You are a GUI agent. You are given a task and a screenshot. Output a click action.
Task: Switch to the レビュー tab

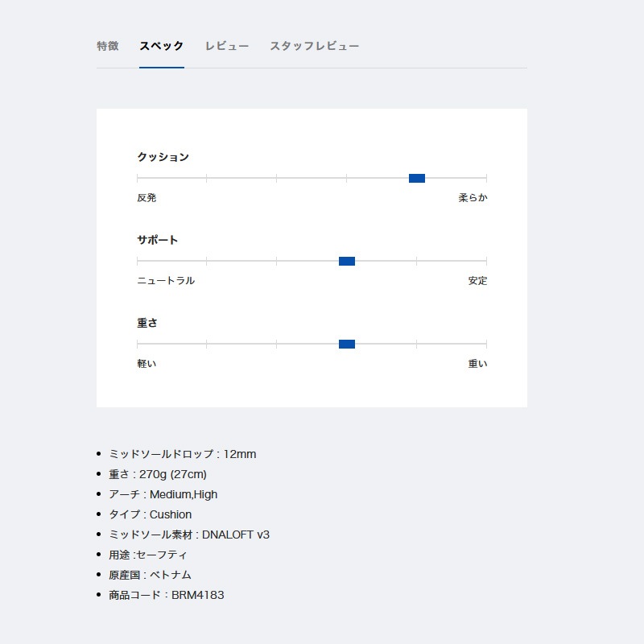226,46
